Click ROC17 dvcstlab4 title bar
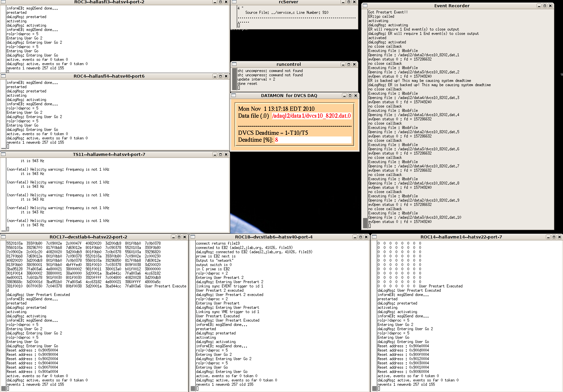 tap(88, 237)
